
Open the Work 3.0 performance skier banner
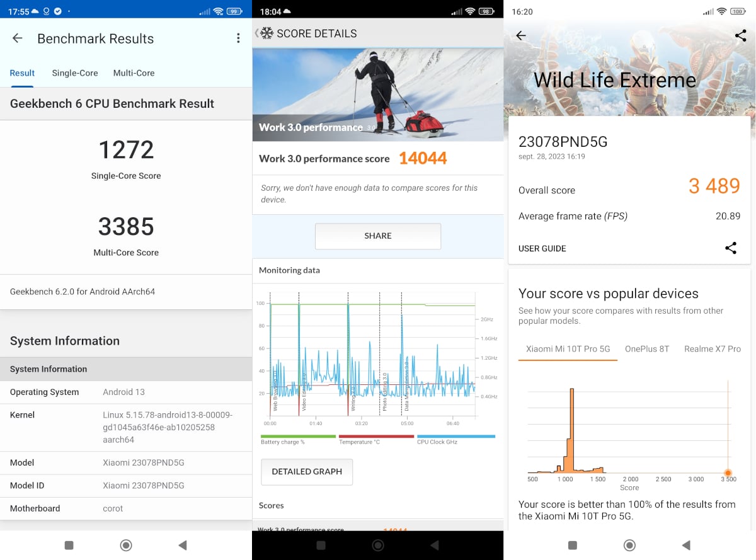tap(378, 94)
